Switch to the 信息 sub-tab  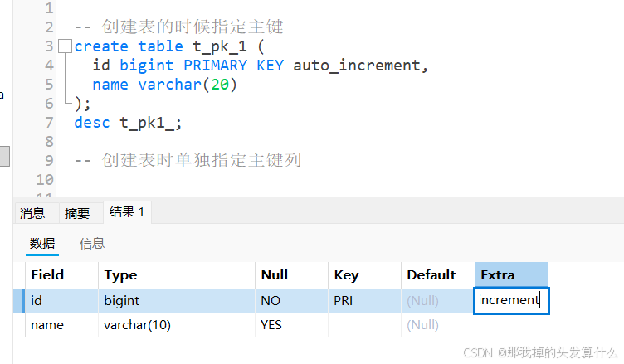pos(92,243)
